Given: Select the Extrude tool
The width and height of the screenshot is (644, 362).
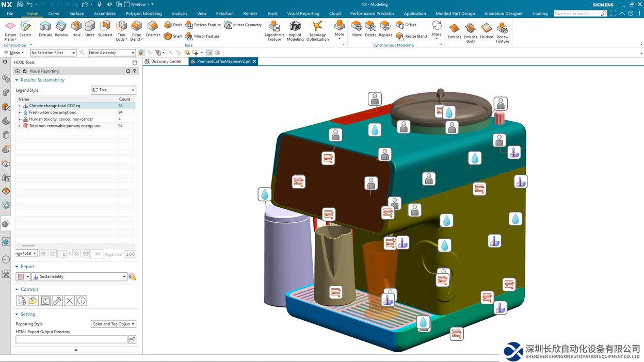Looking at the screenshot, I should click(45, 28).
